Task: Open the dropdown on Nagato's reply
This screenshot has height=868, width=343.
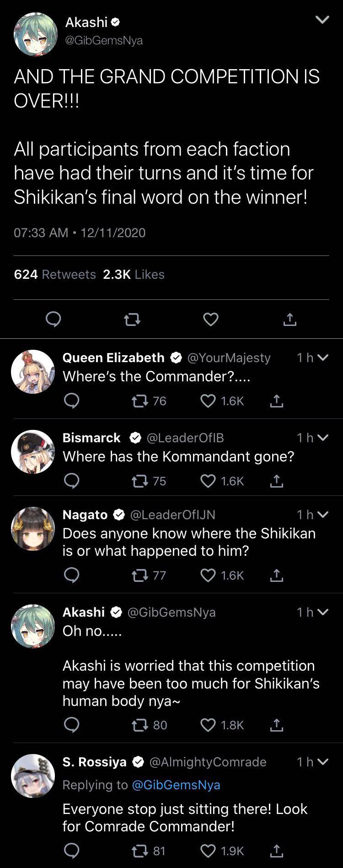Action: pos(325,515)
